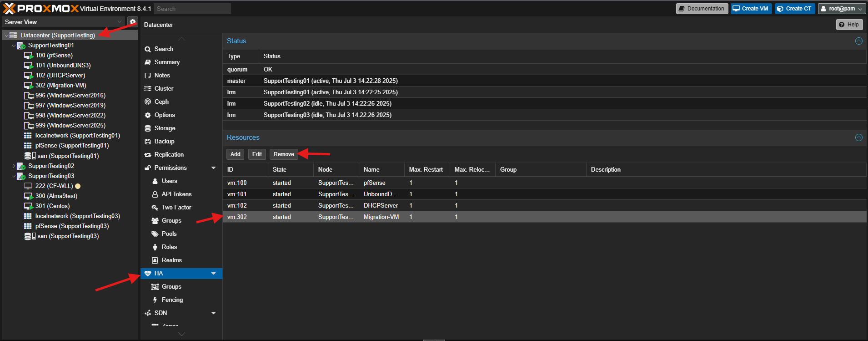Click the Cluster servers icon
The width and height of the screenshot is (868, 341).
(x=148, y=89)
